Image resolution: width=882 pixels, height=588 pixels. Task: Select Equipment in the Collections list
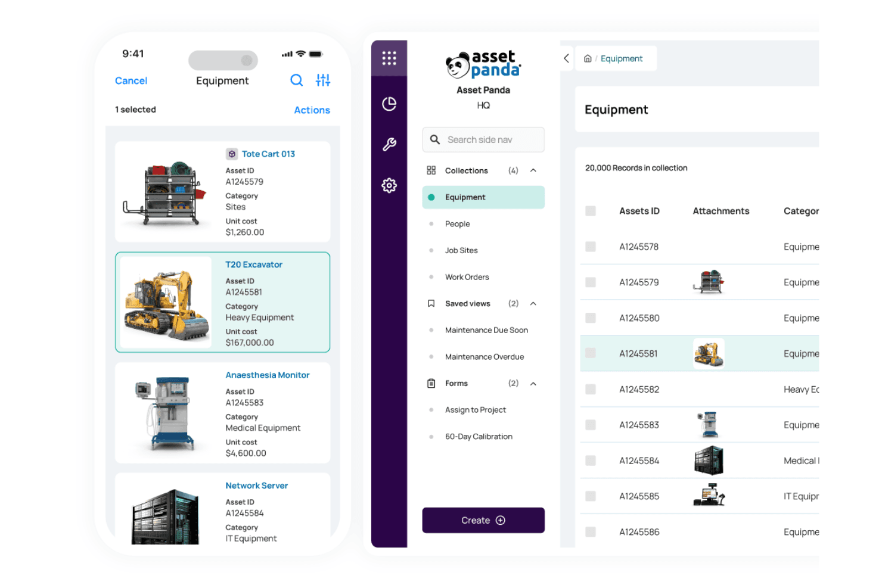click(x=483, y=197)
